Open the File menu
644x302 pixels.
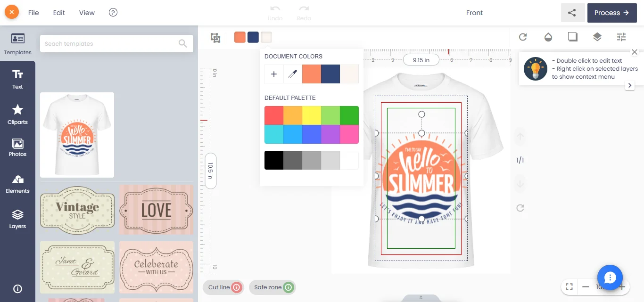point(33,13)
